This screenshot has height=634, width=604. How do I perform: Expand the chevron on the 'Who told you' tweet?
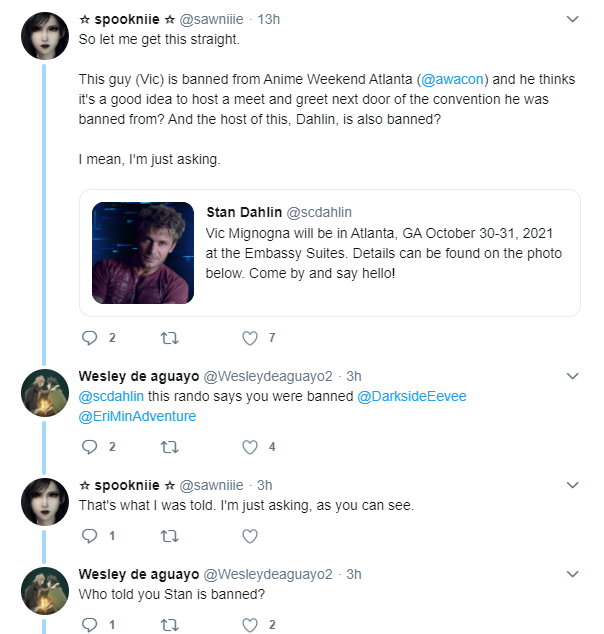click(572, 574)
